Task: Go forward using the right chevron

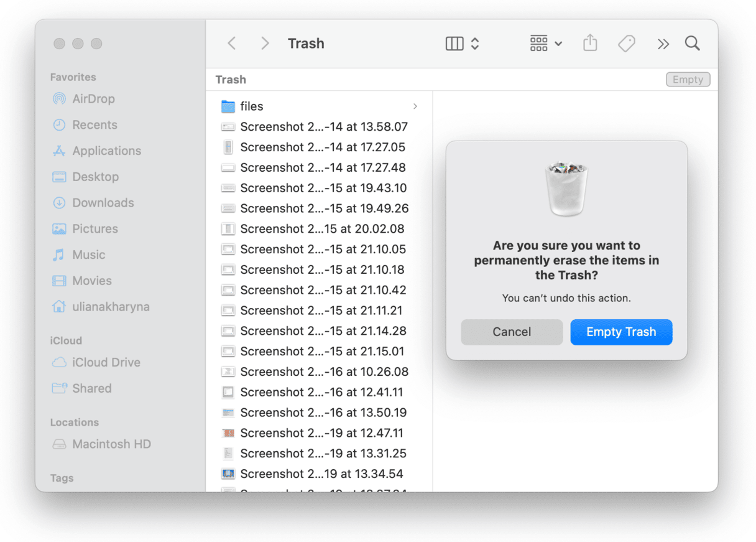Action: point(265,44)
